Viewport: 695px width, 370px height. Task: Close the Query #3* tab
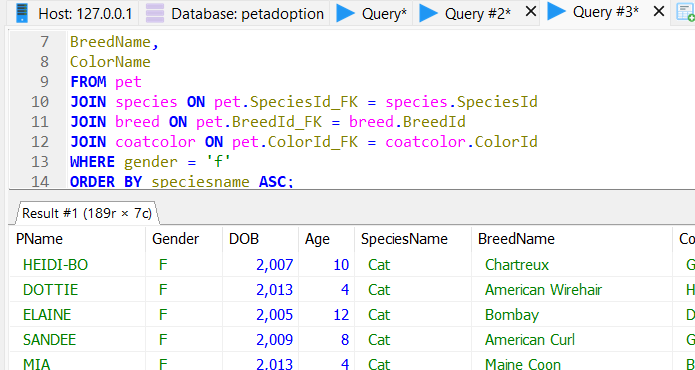point(659,12)
